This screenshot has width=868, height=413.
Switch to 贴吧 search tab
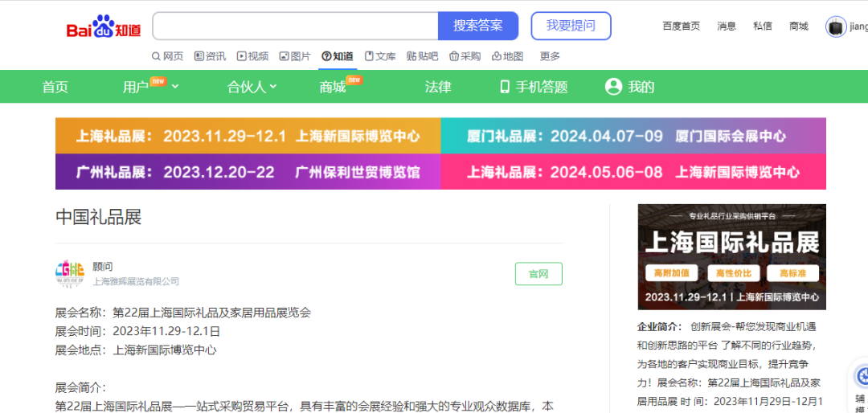click(x=423, y=56)
